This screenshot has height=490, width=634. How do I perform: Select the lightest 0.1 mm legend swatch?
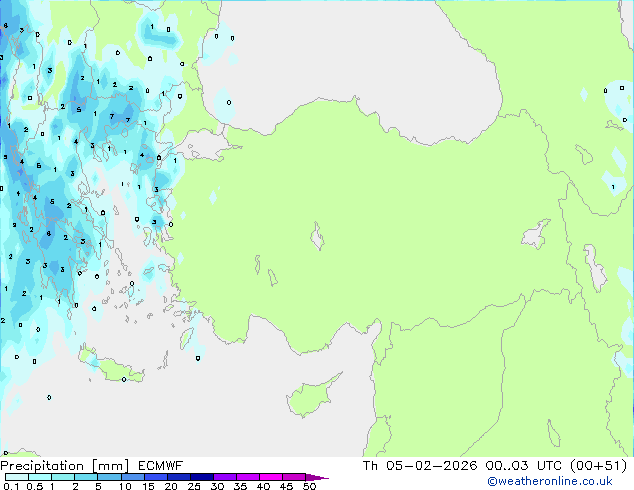coord(15,477)
